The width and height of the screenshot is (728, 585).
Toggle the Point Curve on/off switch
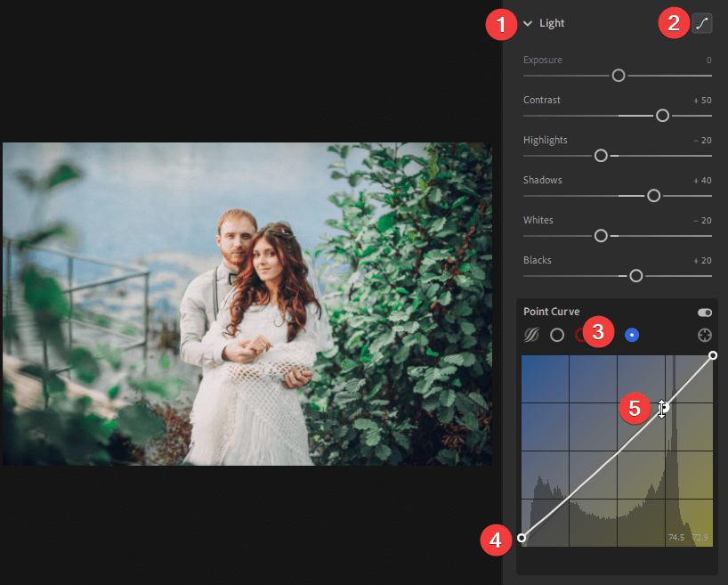706,313
